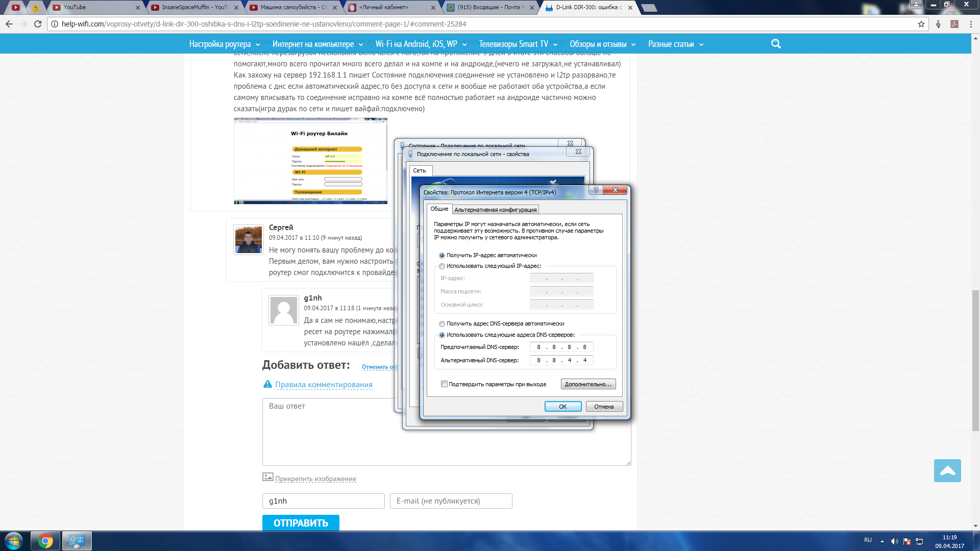Open the Chrome profile user icon
This screenshot has width=980, height=551.
[916, 5]
